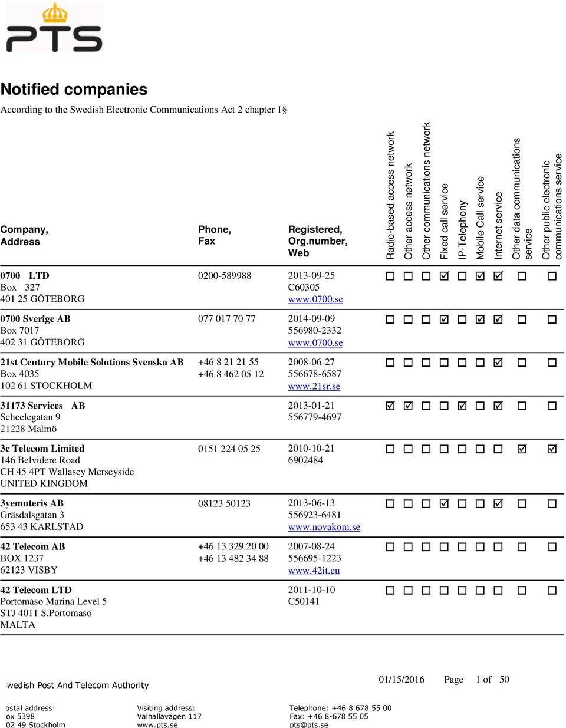Check Mobile Call service box for 42 Telecom LTD
The height and width of the screenshot is (728, 566).
(x=480, y=591)
